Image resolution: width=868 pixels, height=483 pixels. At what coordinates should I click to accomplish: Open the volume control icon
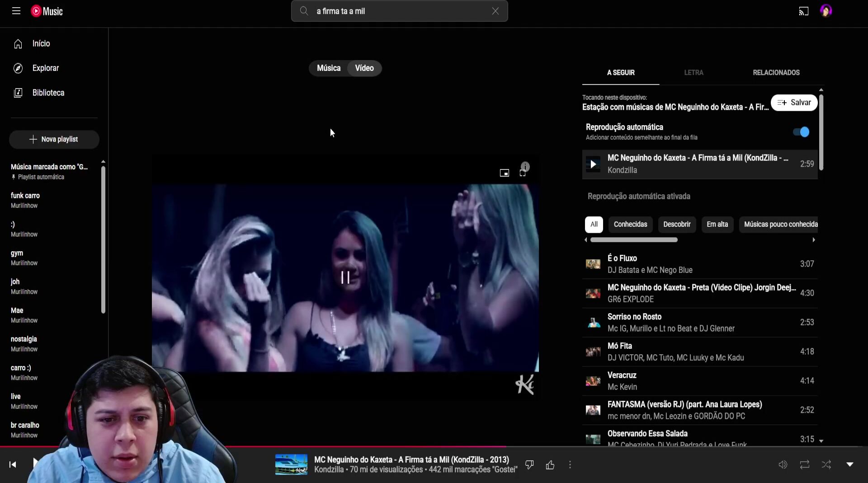[x=783, y=464]
